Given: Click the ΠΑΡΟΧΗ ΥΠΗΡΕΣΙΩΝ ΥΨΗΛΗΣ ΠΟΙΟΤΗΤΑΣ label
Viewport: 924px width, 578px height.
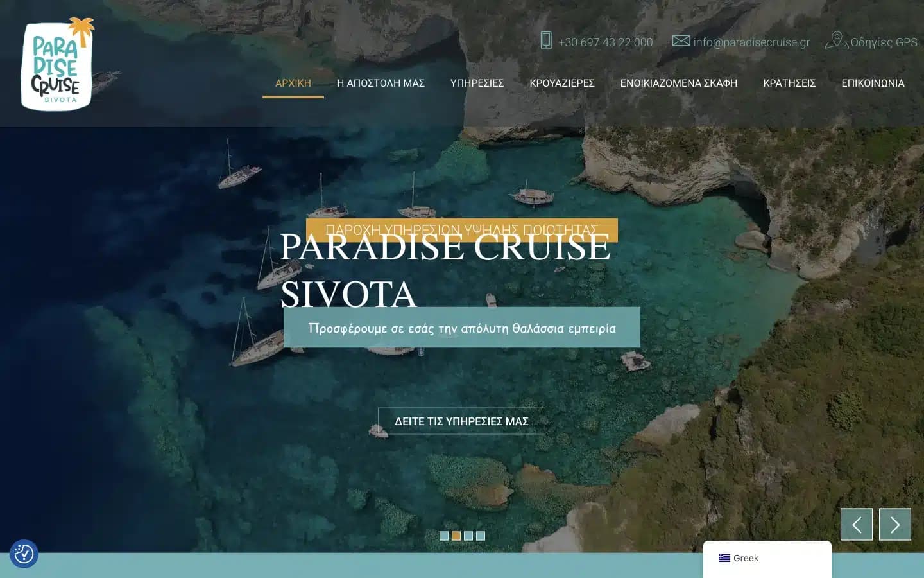Looking at the screenshot, I should tap(462, 230).
